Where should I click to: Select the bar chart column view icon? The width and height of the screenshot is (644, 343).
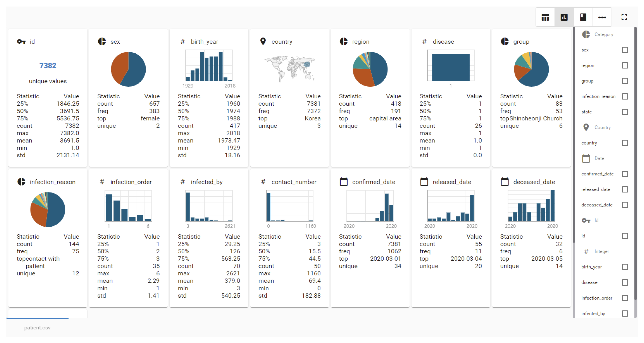click(564, 17)
